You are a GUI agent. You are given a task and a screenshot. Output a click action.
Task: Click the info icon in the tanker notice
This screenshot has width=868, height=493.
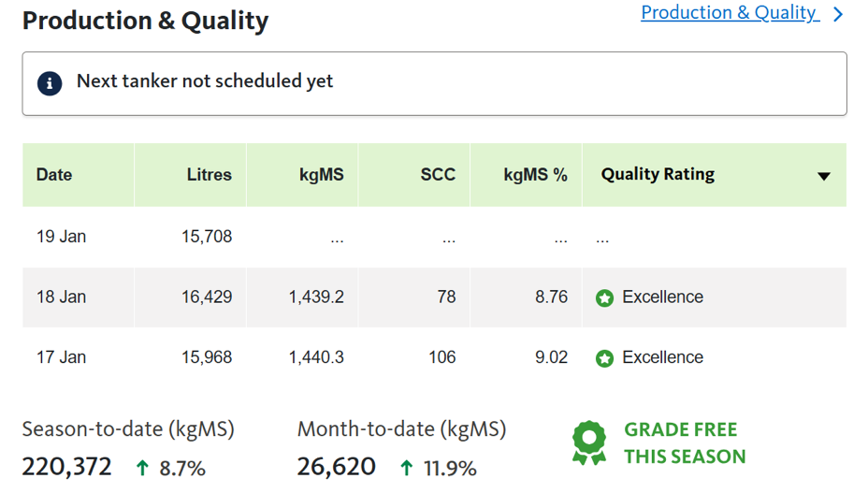[x=50, y=82]
